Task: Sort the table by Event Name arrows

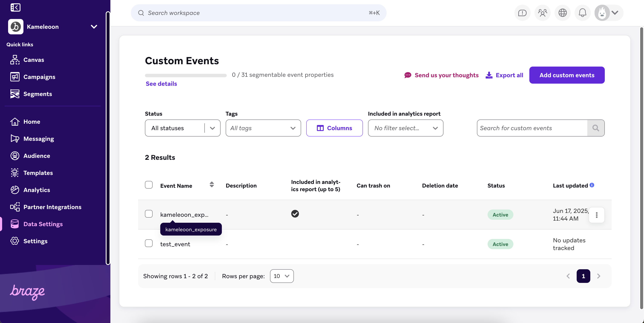Action: (x=211, y=185)
